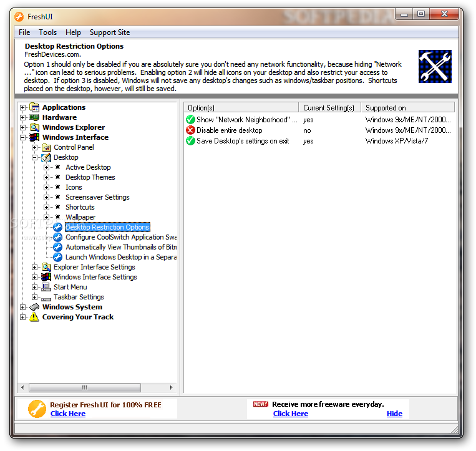Sort by Option(s) column header
The image size is (476, 451).
pos(241,108)
